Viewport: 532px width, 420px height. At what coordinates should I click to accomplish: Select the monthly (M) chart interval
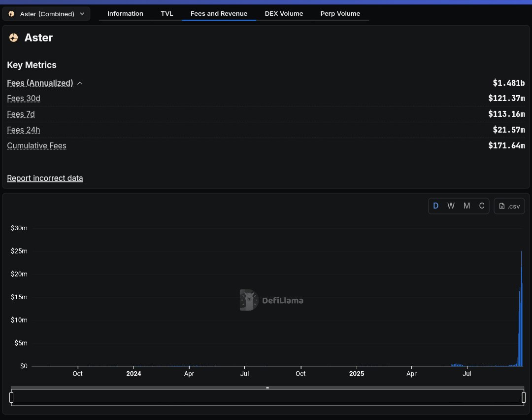466,206
